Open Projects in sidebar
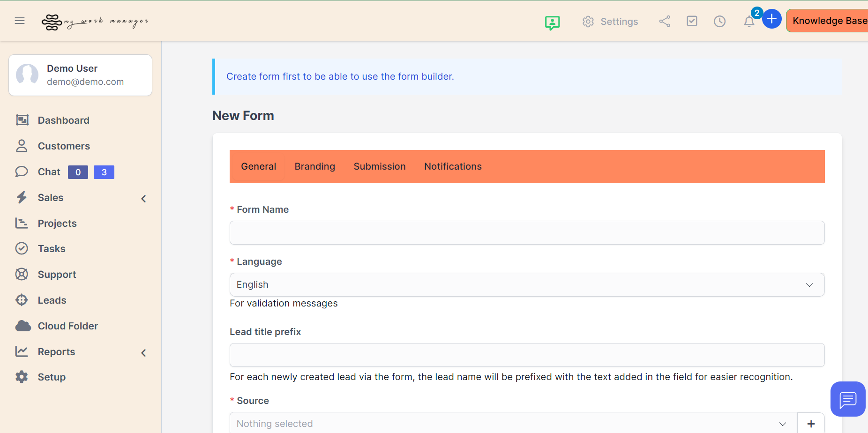868x433 pixels. point(57,224)
